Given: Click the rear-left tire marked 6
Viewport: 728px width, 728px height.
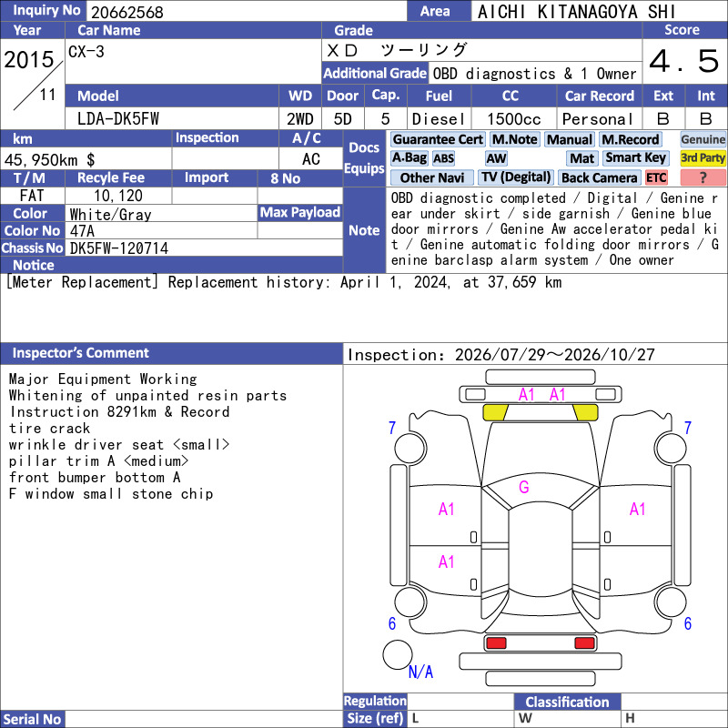Looking at the screenshot, I should (410, 602).
